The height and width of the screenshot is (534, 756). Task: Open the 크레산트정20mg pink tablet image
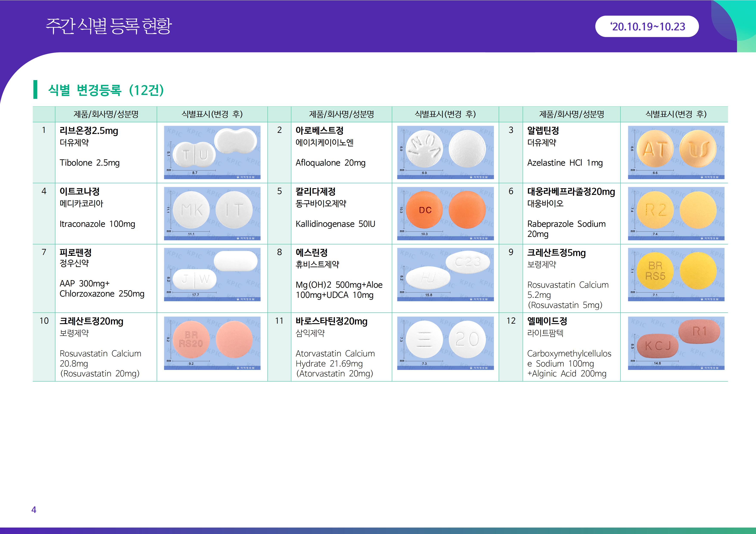212,343
